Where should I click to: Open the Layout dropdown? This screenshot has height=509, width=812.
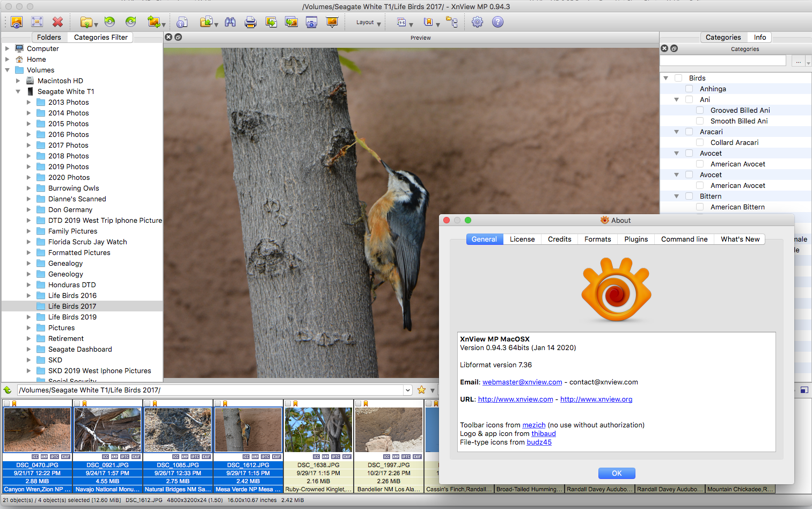(x=368, y=23)
